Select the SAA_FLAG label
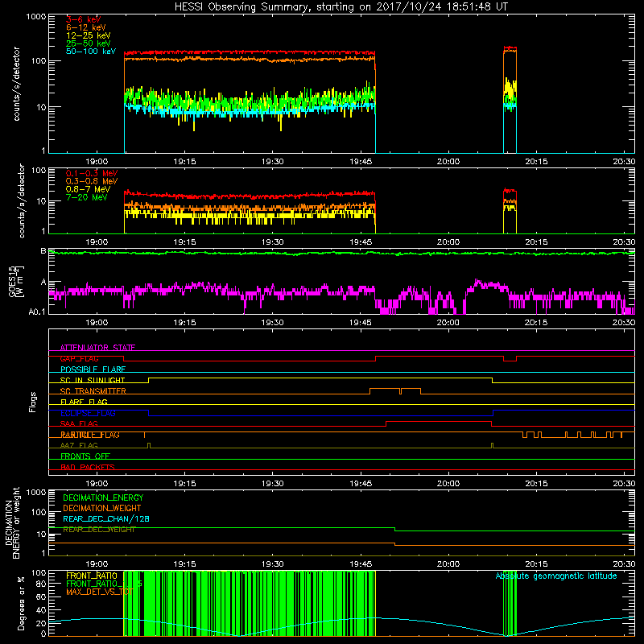Viewport: 644px width, 644px height. [79, 423]
